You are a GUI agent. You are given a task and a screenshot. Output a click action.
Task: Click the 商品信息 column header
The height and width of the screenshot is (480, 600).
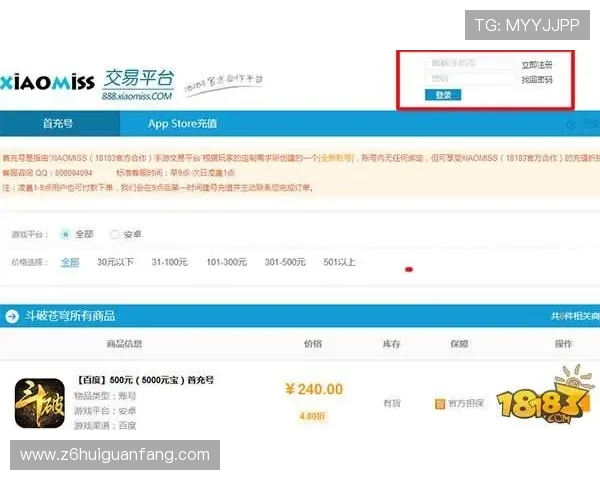click(x=124, y=343)
